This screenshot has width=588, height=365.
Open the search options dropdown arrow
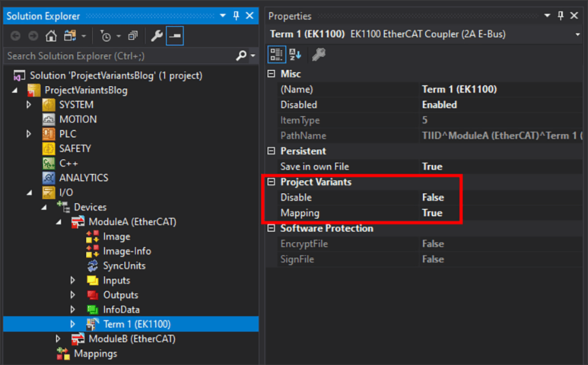click(x=253, y=56)
